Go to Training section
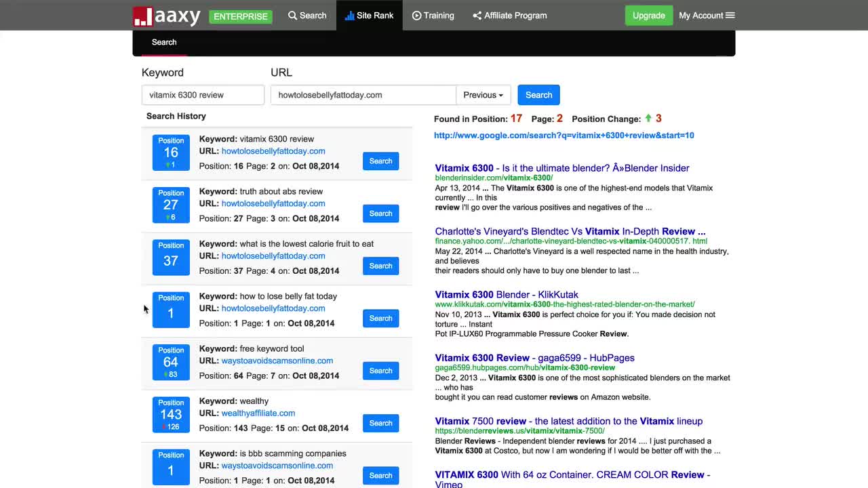 (x=433, y=16)
